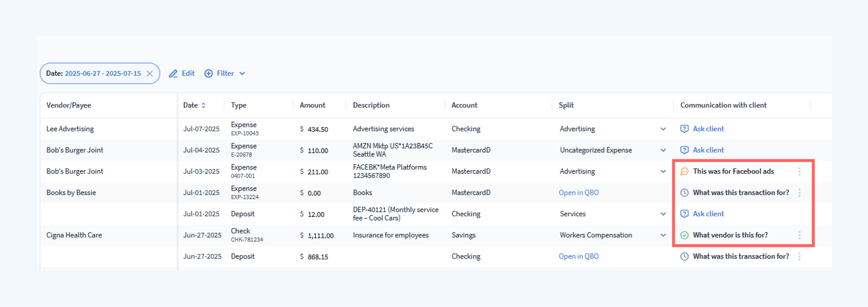Click Open in QBO for Books by Bessie
The height and width of the screenshot is (307, 868).
579,193
